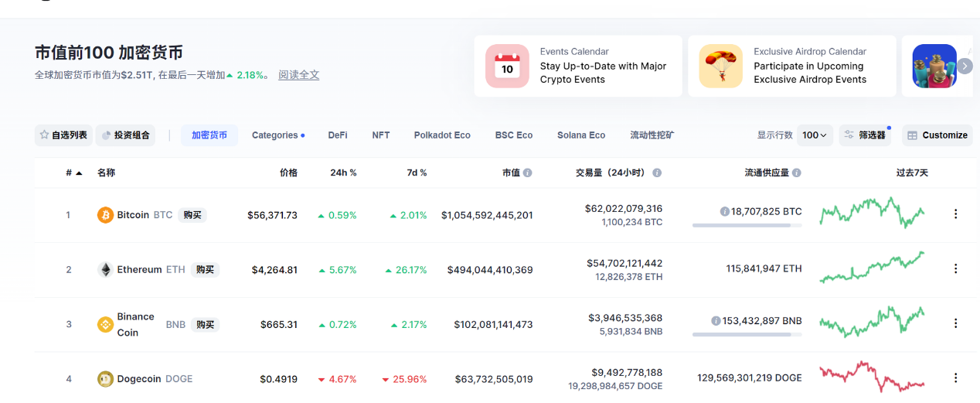Click Bitcoin market cap $1,054,592,445,201
Image resolution: width=980 pixels, height=403 pixels.
[x=487, y=215]
